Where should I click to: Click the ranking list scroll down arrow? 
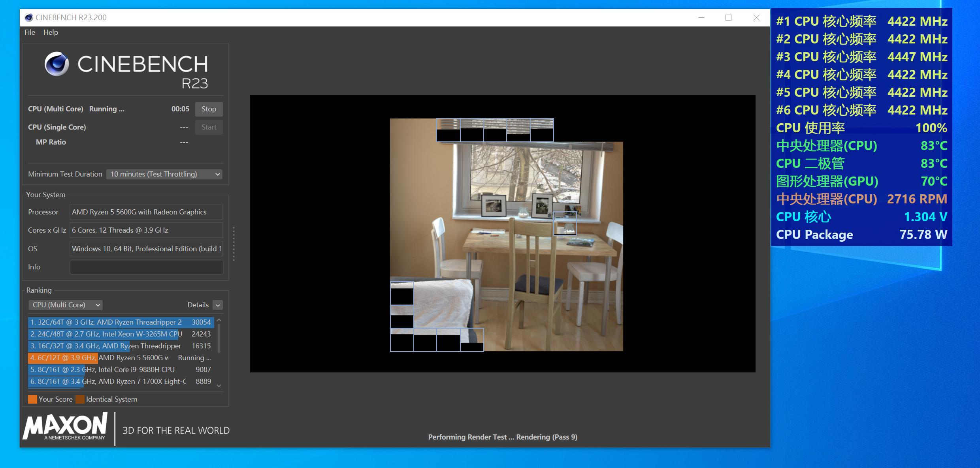point(219,385)
